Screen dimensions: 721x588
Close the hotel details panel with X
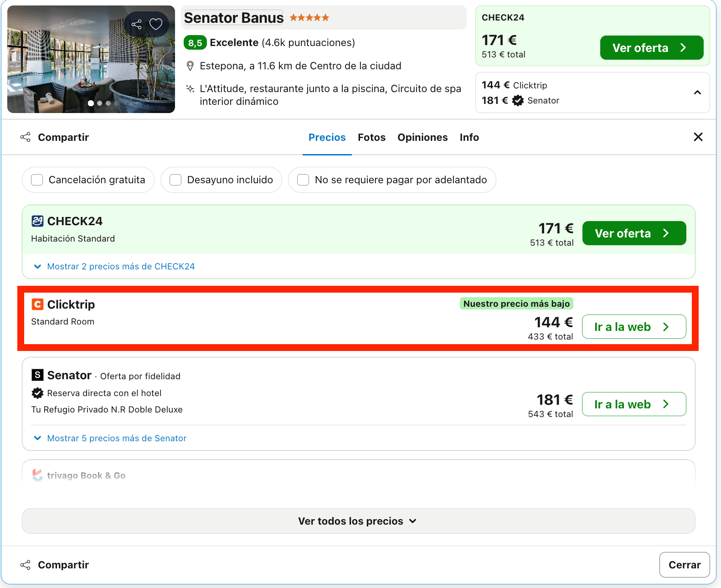(x=698, y=137)
